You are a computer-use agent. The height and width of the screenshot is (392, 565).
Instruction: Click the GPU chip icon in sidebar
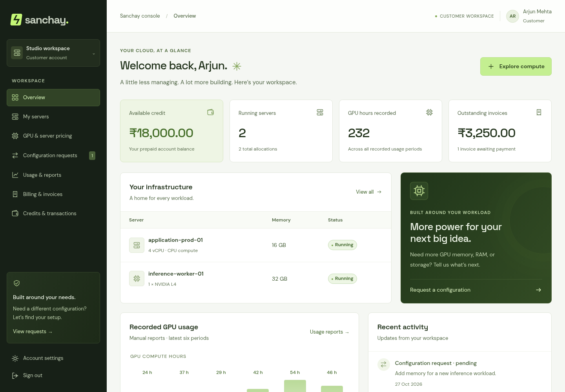tap(15, 136)
